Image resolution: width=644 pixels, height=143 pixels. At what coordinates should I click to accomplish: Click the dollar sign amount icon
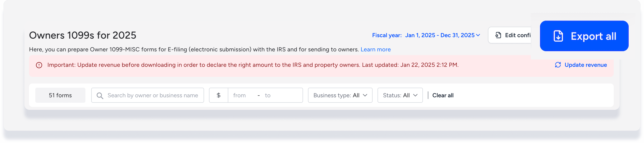coord(218,95)
